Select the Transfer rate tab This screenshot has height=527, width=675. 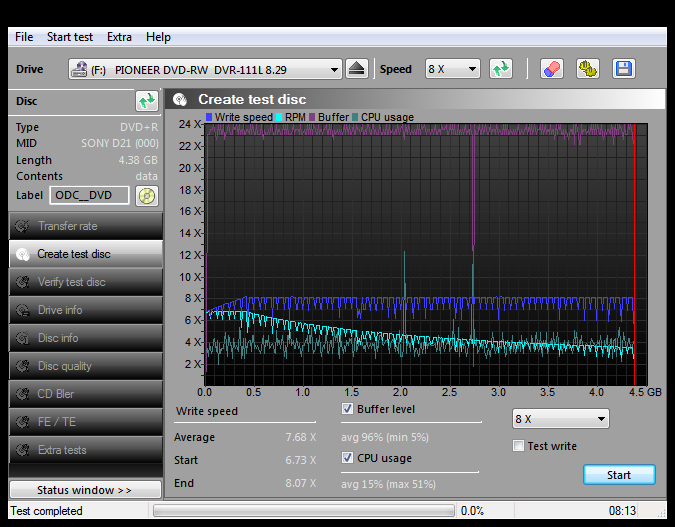(x=86, y=226)
